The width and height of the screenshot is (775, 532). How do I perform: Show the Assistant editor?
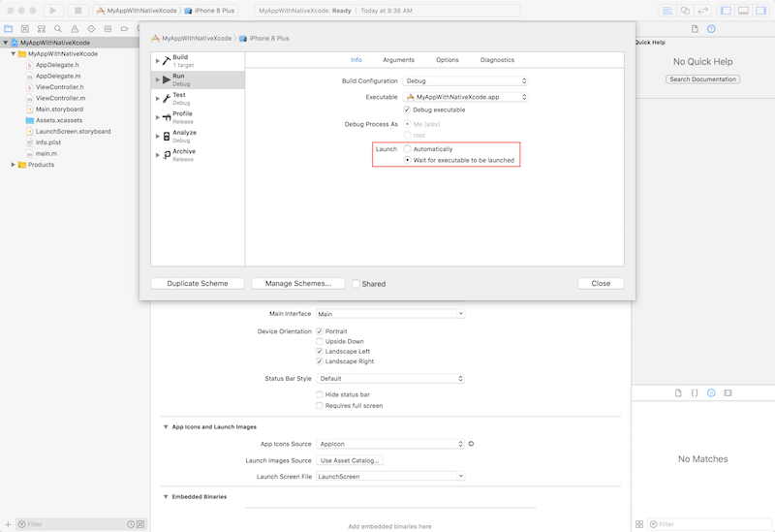pos(685,11)
